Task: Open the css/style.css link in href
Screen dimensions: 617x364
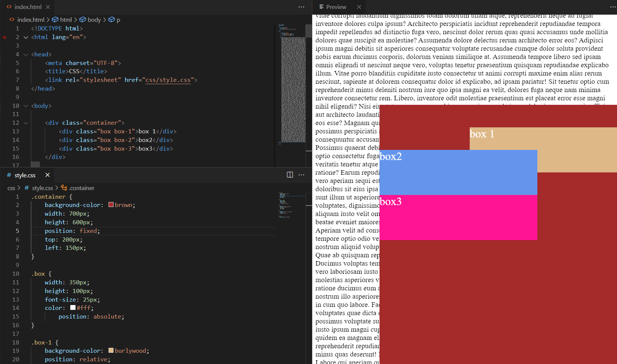Action: [x=168, y=80]
